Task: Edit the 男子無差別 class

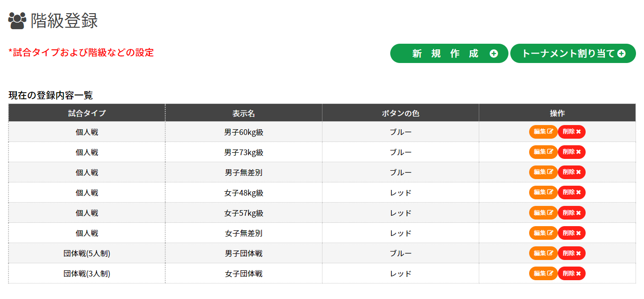Action: click(543, 173)
